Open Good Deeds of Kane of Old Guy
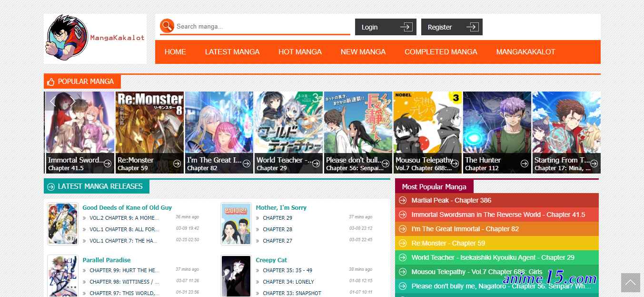Image resolution: width=644 pixels, height=297 pixels. pos(127,207)
